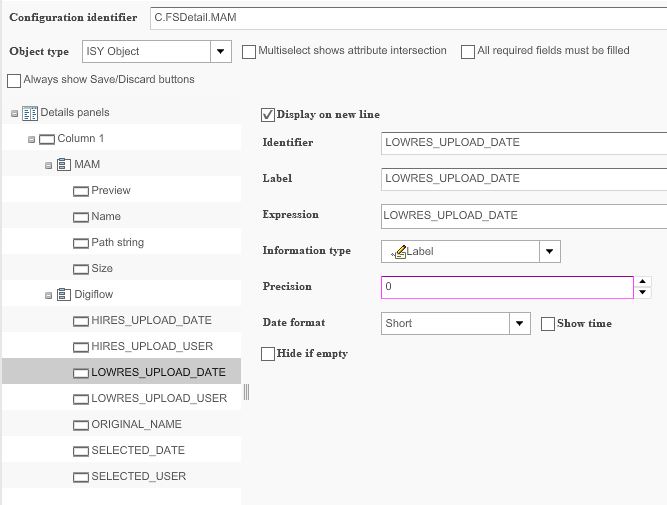Click the Digiflow group icon
The height and width of the screenshot is (505, 667).
[x=63, y=295]
